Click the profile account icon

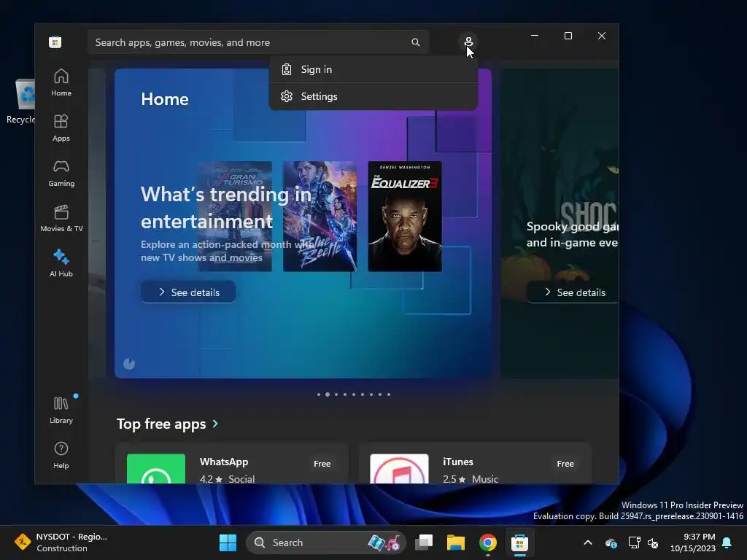(x=468, y=42)
